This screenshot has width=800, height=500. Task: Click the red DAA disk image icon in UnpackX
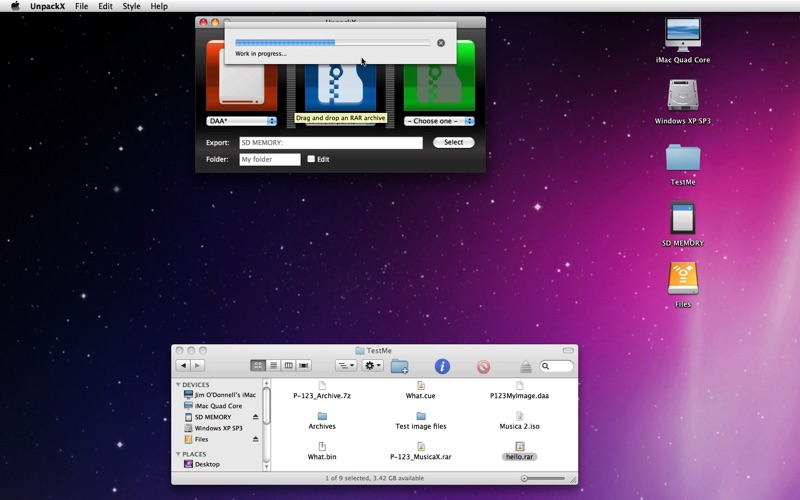(x=241, y=76)
